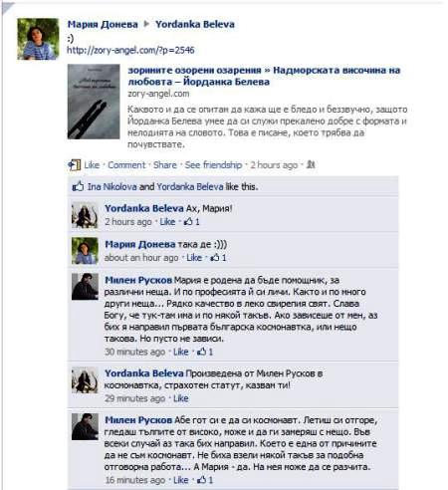Click the friends audience icon after '2 hours ago'
448x490 pixels.
(x=311, y=164)
